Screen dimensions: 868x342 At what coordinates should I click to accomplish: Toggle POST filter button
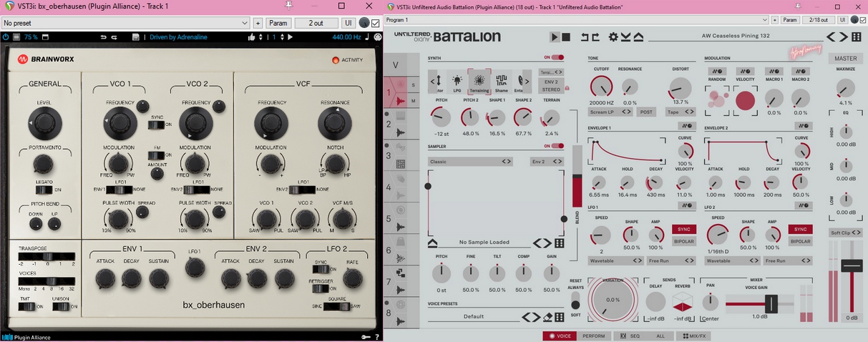pos(646,112)
